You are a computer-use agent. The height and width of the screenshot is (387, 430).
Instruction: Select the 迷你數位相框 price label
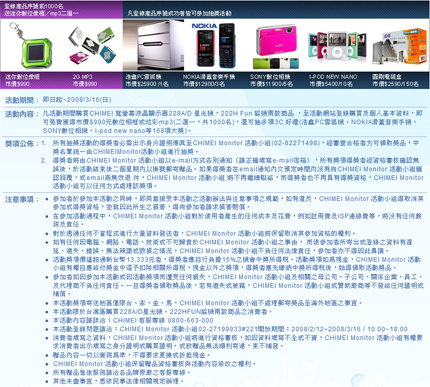[x=22, y=80]
